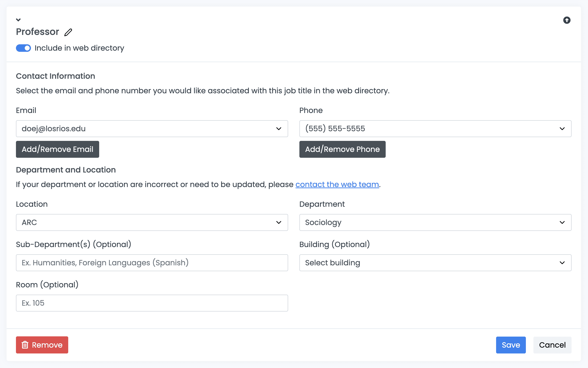Click the Sub-Department(s) input field
Viewport: 588px width, 368px height.
[x=152, y=263]
